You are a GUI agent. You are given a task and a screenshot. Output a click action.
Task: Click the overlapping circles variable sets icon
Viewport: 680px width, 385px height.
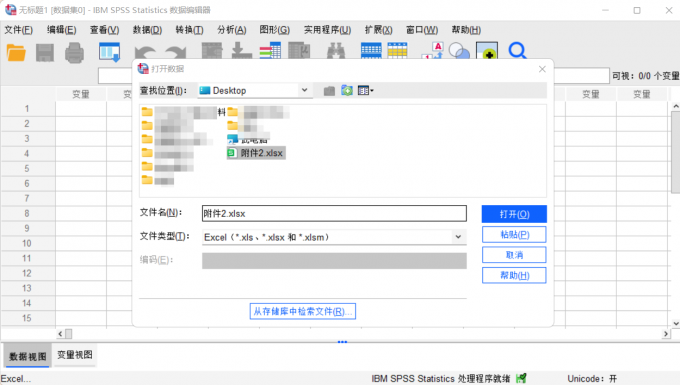[459, 51]
